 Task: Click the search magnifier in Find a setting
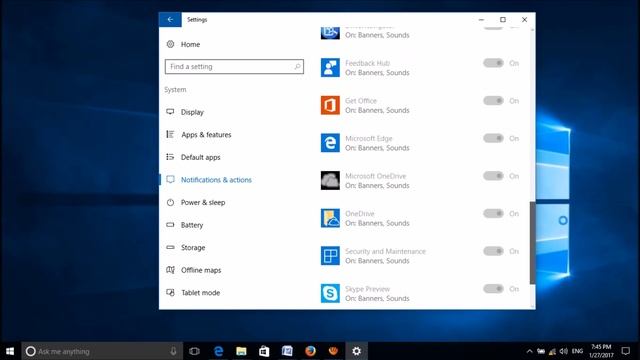tap(298, 67)
